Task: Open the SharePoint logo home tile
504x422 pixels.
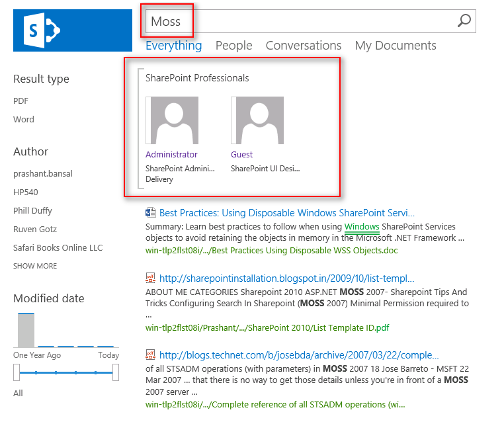Action: [73, 30]
